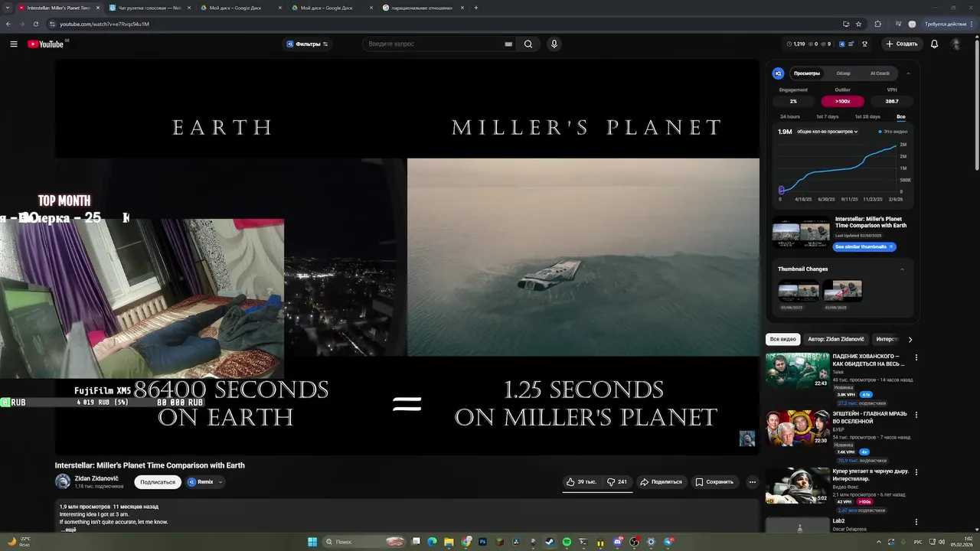Open a new browser tab
Image resolution: width=980 pixels, height=551 pixels.
(476, 8)
